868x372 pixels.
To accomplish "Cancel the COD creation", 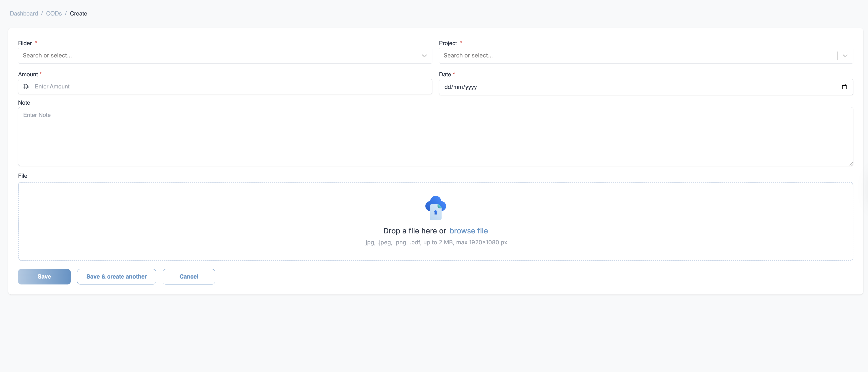I will [x=189, y=276].
